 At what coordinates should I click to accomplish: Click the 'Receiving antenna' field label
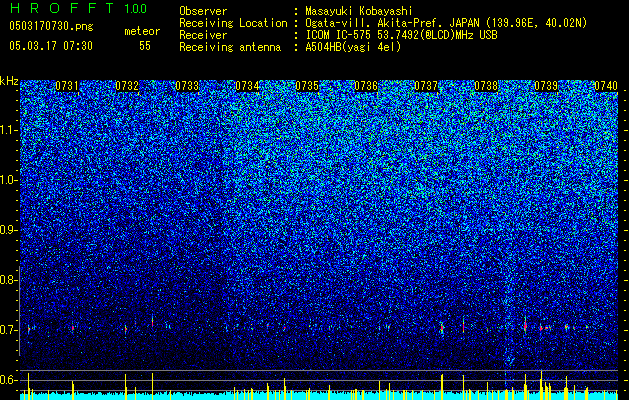pos(230,47)
